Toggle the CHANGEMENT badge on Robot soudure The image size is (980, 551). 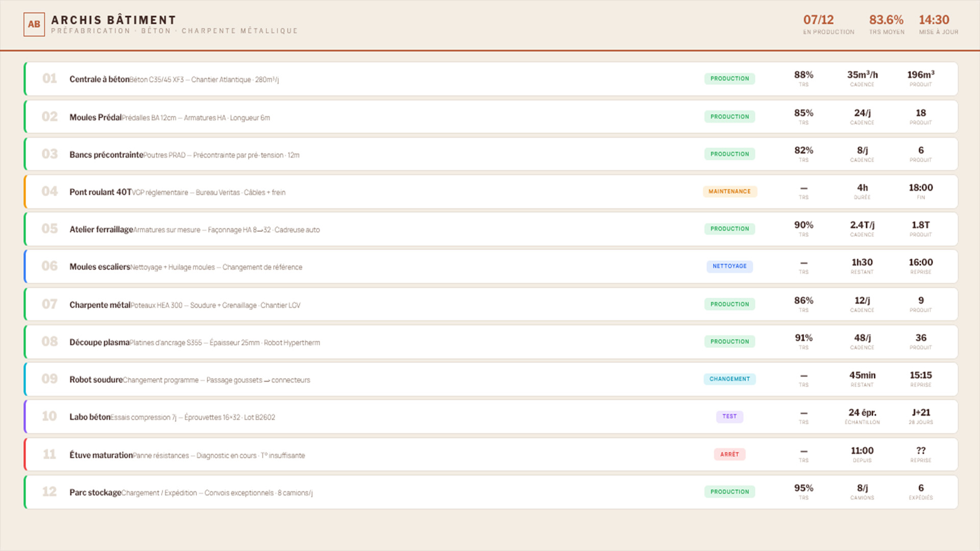(729, 379)
